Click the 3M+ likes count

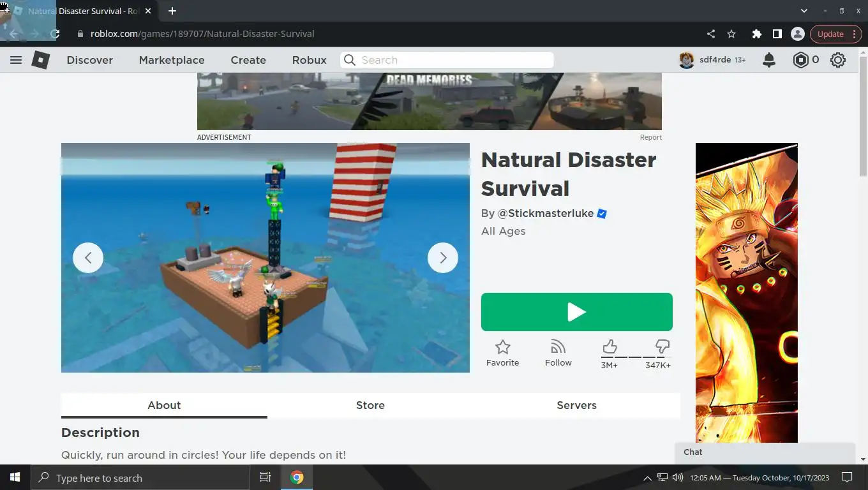point(610,366)
